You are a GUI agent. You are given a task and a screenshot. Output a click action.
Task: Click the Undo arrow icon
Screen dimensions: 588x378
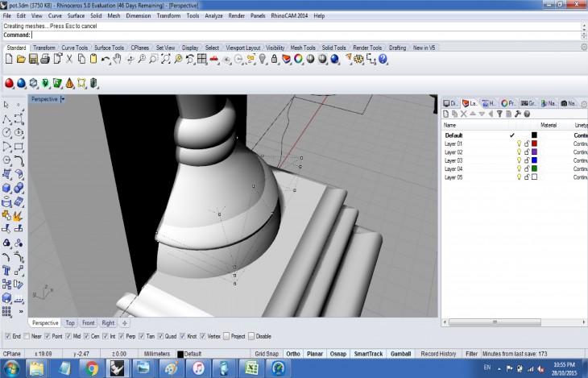106,59
